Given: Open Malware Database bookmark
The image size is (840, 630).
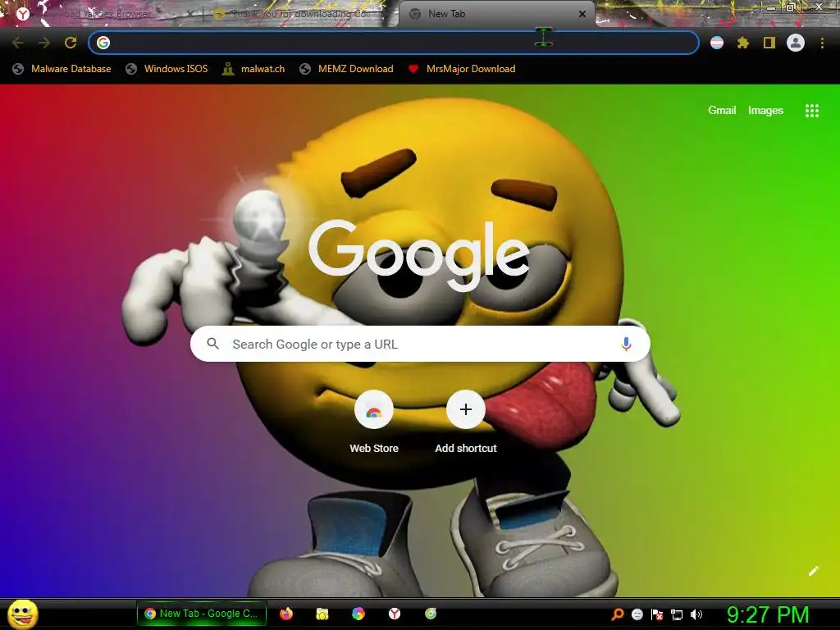Looking at the screenshot, I should (62, 69).
